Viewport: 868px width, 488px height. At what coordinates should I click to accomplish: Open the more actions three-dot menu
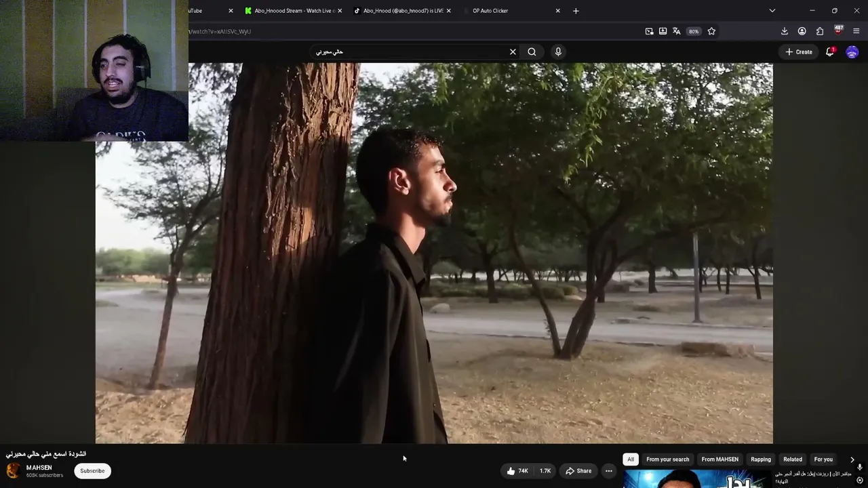tap(608, 471)
